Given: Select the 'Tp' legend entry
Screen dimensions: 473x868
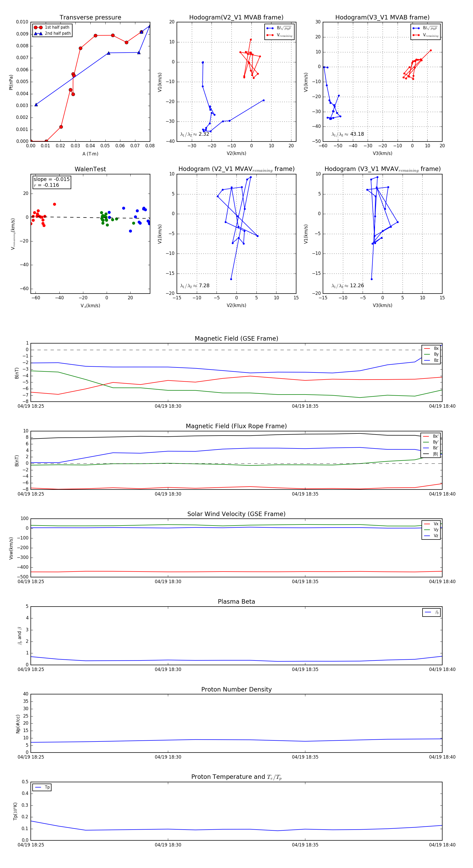Looking at the screenshot, I should 42,788.
